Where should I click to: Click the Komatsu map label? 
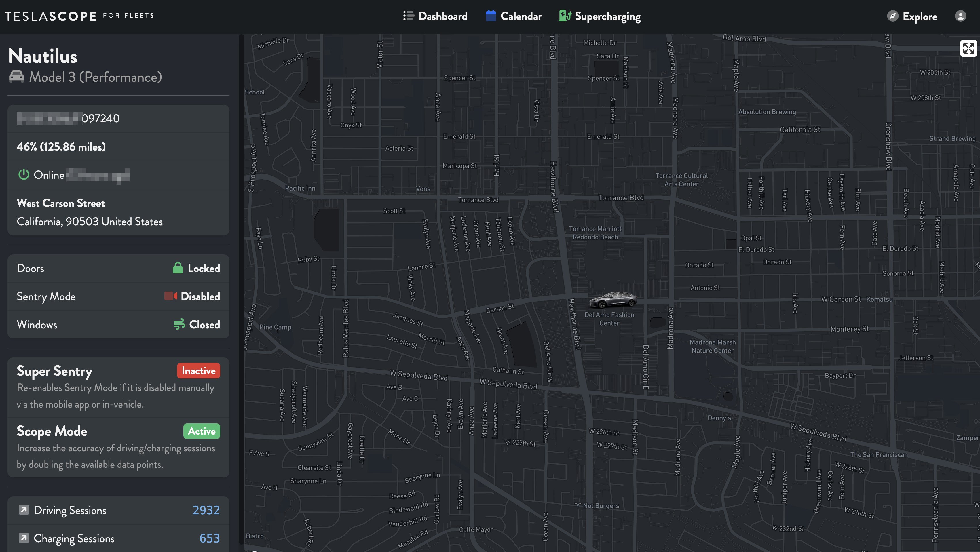click(x=879, y=299)
